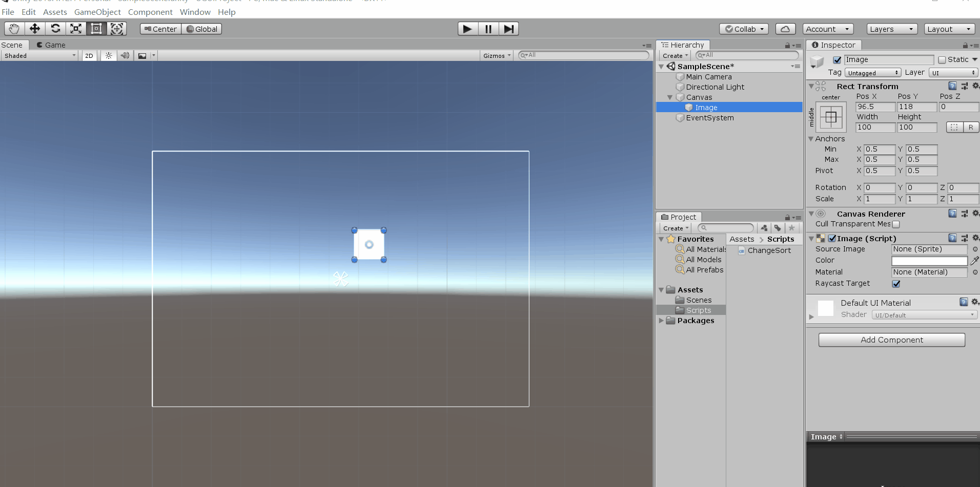Screen dimensions: 980x487
Task: Open the Layers dropdown in toolbar
Action: tap(892, 29)
